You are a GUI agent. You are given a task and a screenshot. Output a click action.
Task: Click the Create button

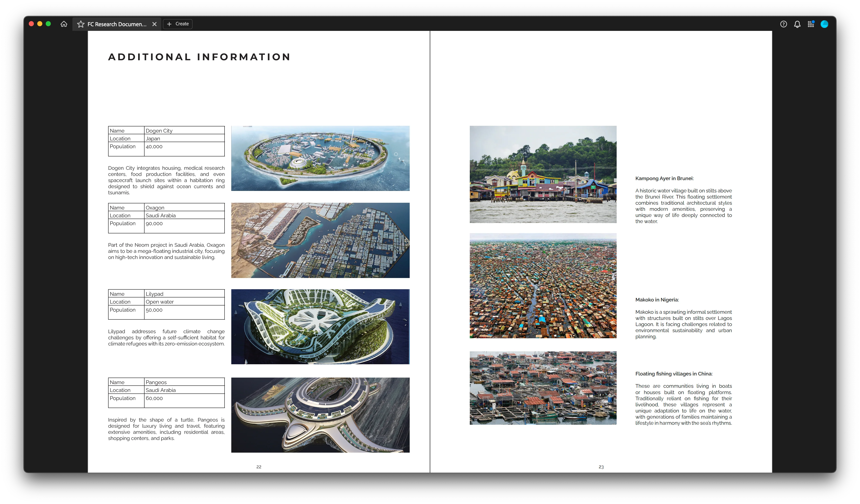(x=178, y=24)
